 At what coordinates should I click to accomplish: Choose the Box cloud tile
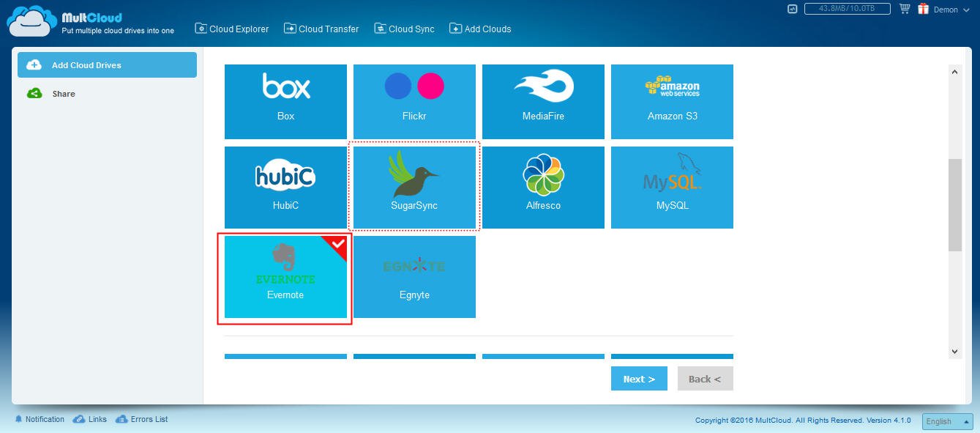[x=285, y=101]
